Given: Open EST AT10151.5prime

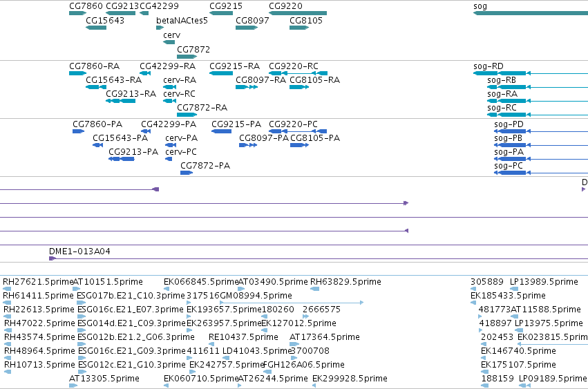Looking at the screenshot, I should [x=76, y=289].
